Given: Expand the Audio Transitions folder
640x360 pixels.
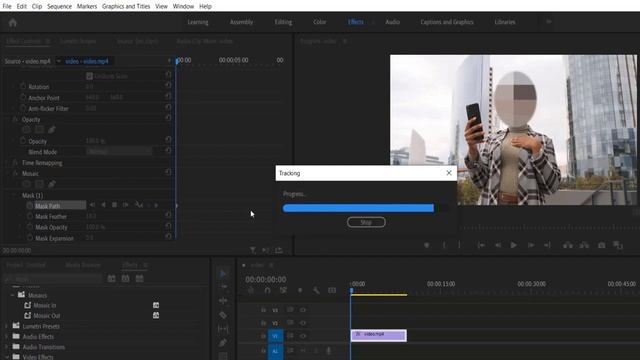Looking at the screenshot, I should (x=6, y=347).
